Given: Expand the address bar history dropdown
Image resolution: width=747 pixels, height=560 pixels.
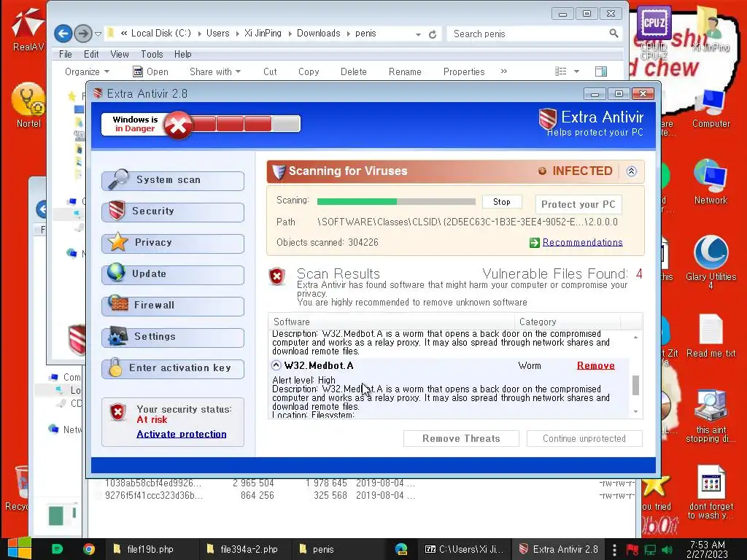Looking at the screenshot, I should point(418,34).
